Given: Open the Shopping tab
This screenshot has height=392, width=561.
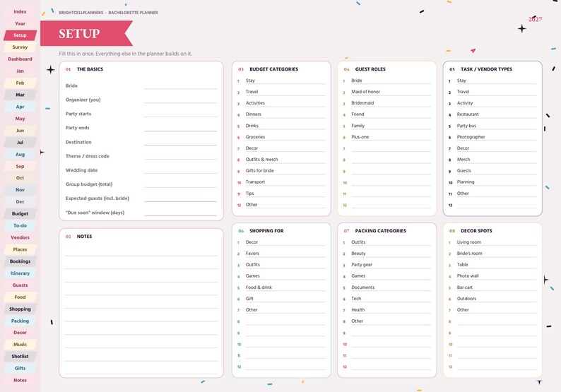Looking at the screenshot, I should coord(20,309).
